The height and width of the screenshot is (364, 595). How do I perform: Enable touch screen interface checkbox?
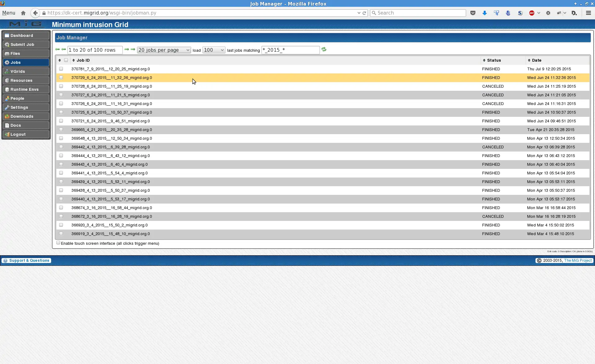[x=58, y=243]
